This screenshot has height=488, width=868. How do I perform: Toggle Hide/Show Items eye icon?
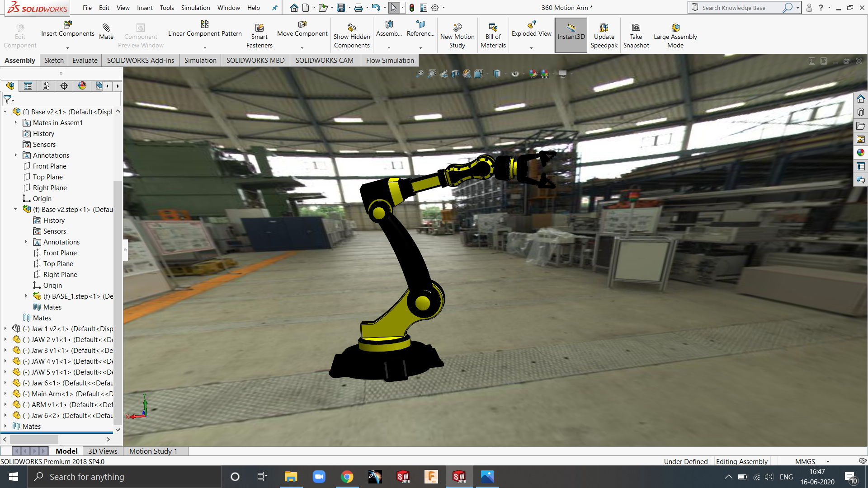(x=515, y=74)
